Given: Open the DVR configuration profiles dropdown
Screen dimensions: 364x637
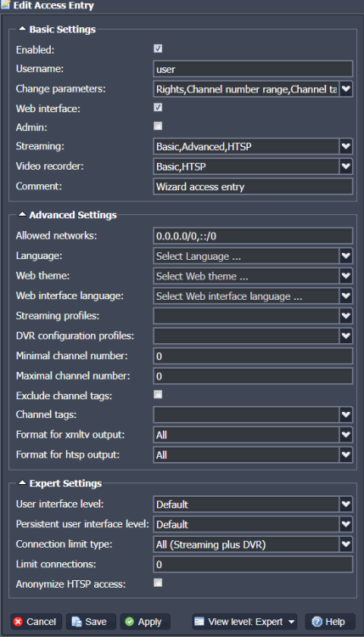Looking at the screenshot, I should pyautogui.click(x=345, y=335).
